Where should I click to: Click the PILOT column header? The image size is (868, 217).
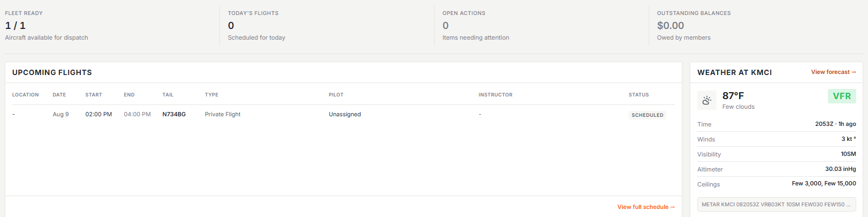click(x=336, y=95)
